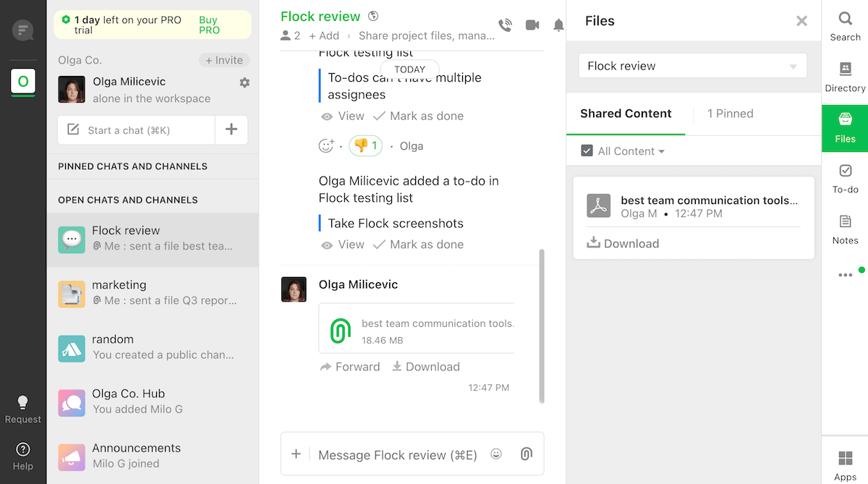
Task: Start a video call from channel header
Action: coord(532,25)
